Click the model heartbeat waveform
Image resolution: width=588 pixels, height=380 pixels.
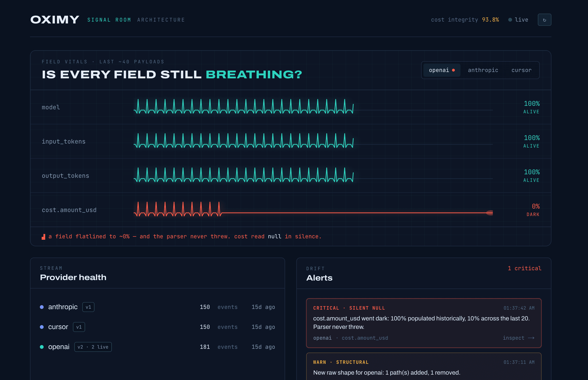click(244, 106)
